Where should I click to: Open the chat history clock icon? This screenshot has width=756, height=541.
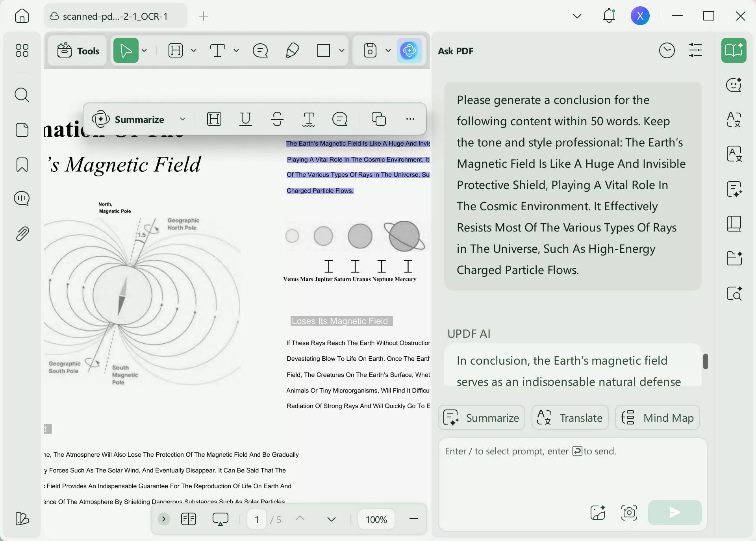click(x=667, y=50)
